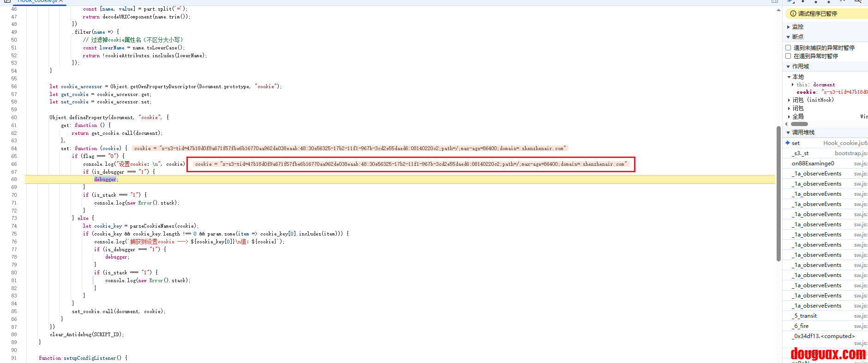Expand the 监控 watch section
This screenshot has height=363, width=868.
(789, 27)
